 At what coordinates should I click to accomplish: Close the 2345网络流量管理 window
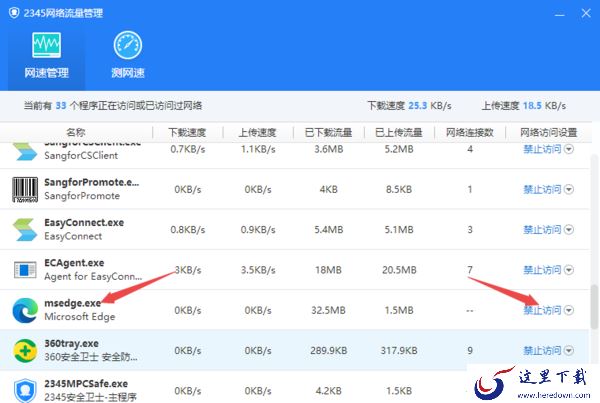tap(586, 13)
